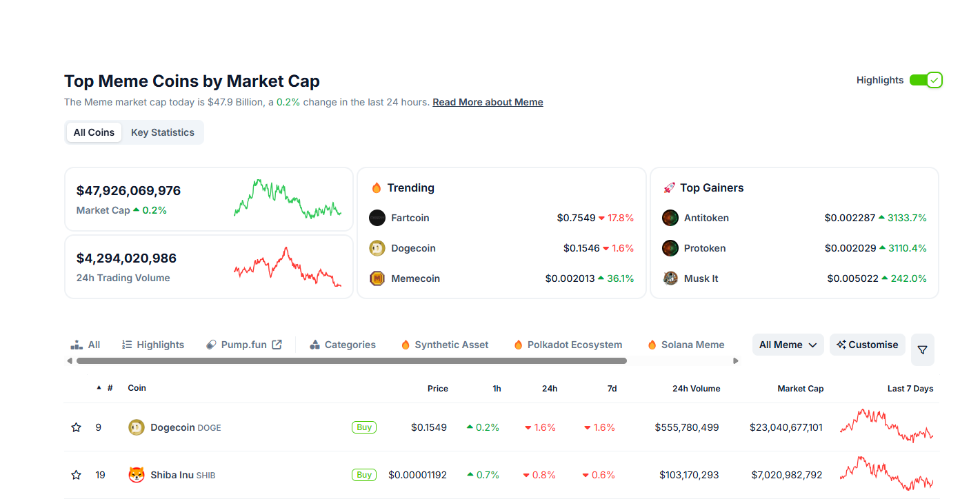Open the Read More about Meme link
This screenshot has width=980, height=499.
tap(488, 102)
